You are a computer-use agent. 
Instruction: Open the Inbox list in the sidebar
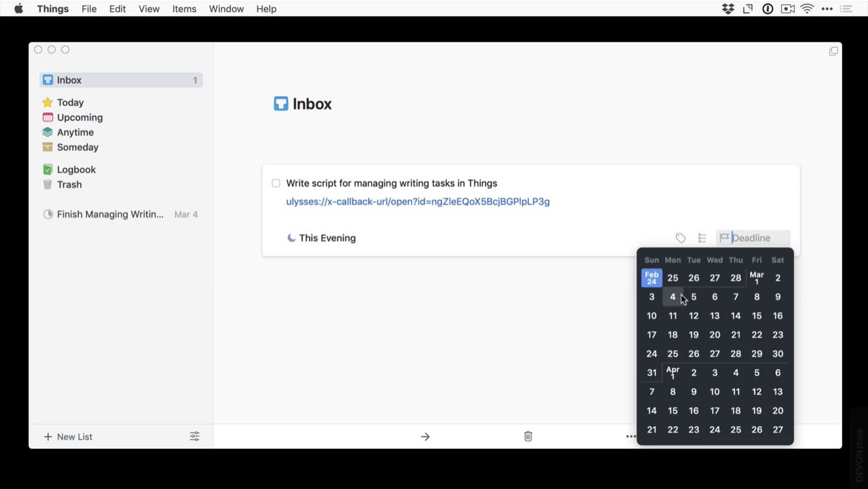coord(121,80)
